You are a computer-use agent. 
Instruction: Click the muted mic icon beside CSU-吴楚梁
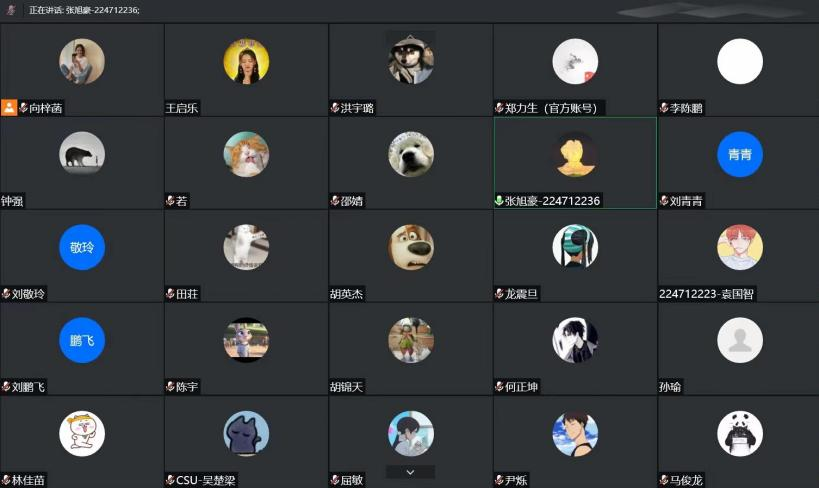(170, 480)
